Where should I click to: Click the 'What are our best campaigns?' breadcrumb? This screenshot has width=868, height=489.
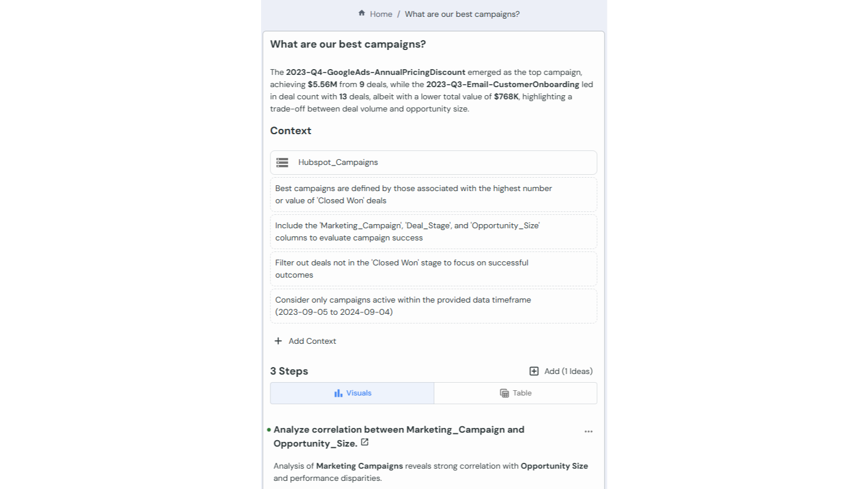click(462, 14)
